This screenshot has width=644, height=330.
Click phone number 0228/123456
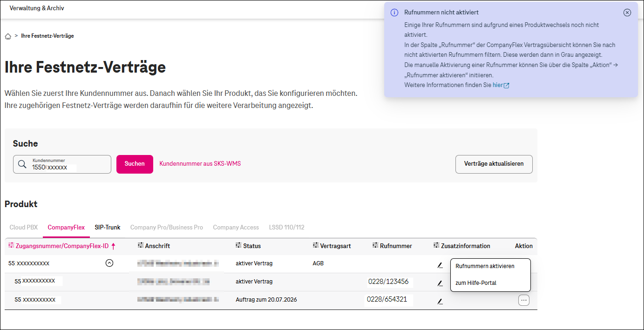pyautogui.click(x=388, y=282)
